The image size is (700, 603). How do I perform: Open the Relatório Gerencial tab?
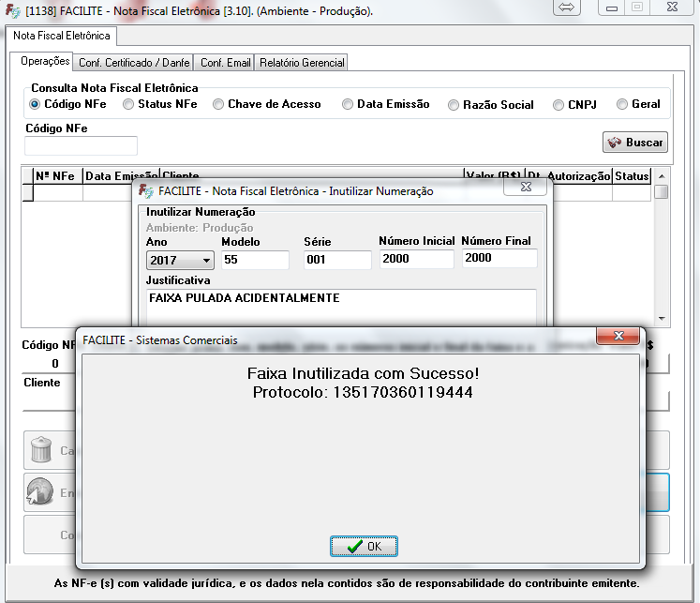tap(302, 63)
